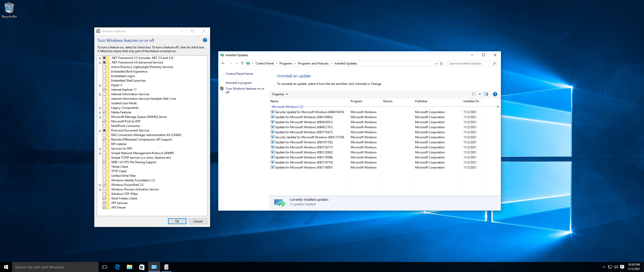Toggle Microsoft Print to PDF checkbox
Viewport: 644px width, 272px height.
click(104, 121)
